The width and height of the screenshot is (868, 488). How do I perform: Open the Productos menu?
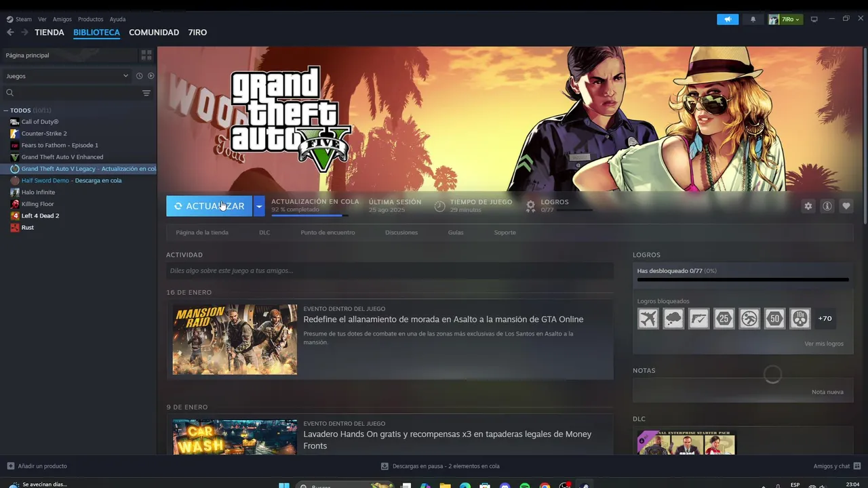90,19
